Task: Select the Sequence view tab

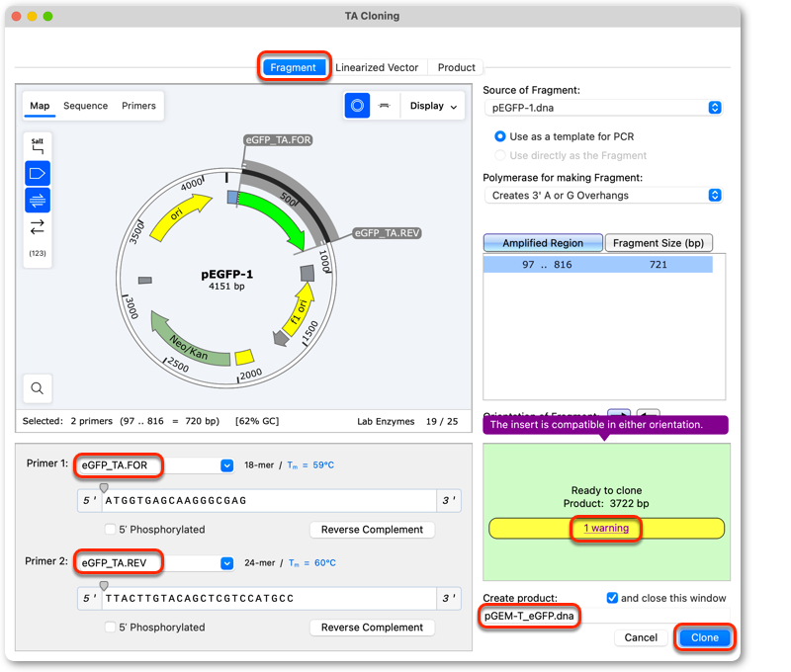Action: click(x=85, y=106)
